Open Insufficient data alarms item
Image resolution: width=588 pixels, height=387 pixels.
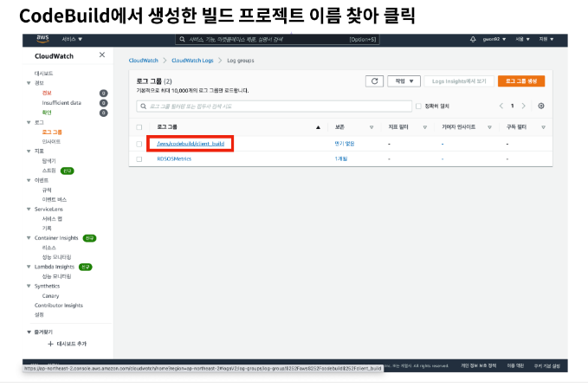pyautogui.click(x=61, y=102)
